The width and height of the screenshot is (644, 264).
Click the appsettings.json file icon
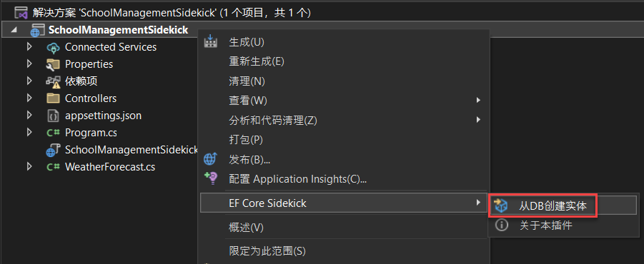(53, 116)
